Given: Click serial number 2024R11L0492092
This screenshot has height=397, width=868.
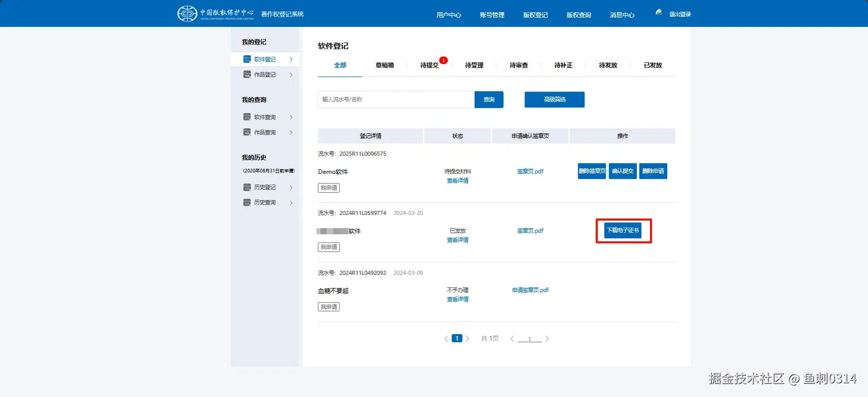Looking at the screenshot, I should click(x=363, y=273).
